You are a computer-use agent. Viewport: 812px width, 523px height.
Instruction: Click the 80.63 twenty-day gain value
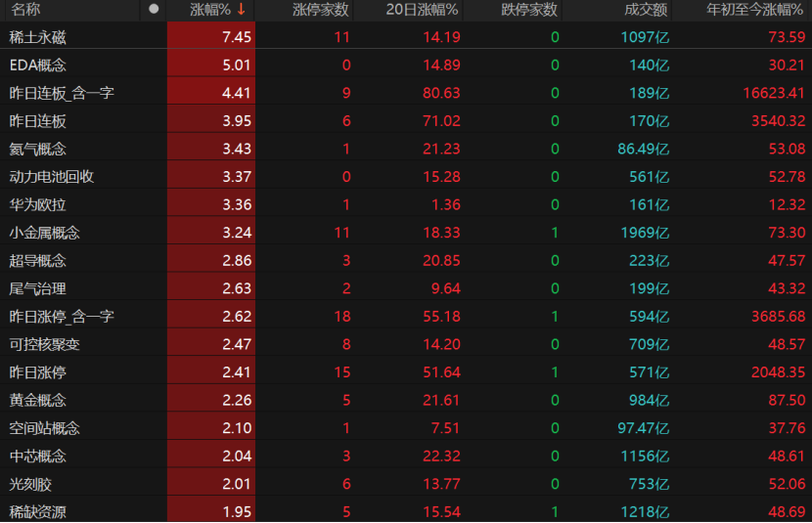(x=442, y=93)
